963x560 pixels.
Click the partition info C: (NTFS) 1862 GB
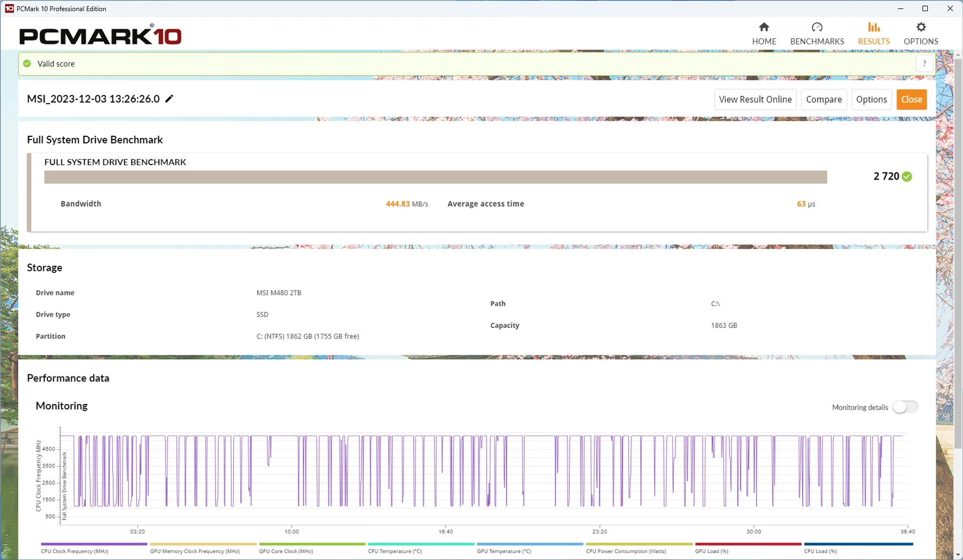pyautogui.click(x=308, y=336)
